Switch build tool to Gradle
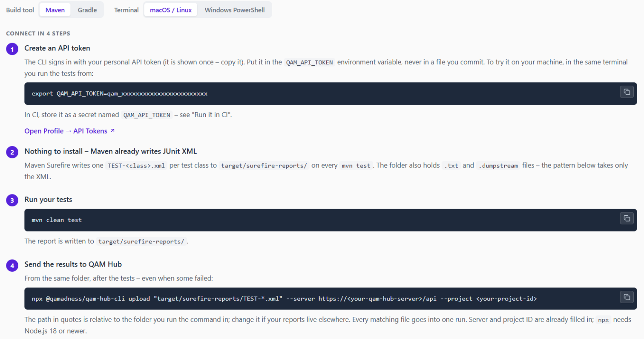This screenshot has width=644, height=339. 87,10
